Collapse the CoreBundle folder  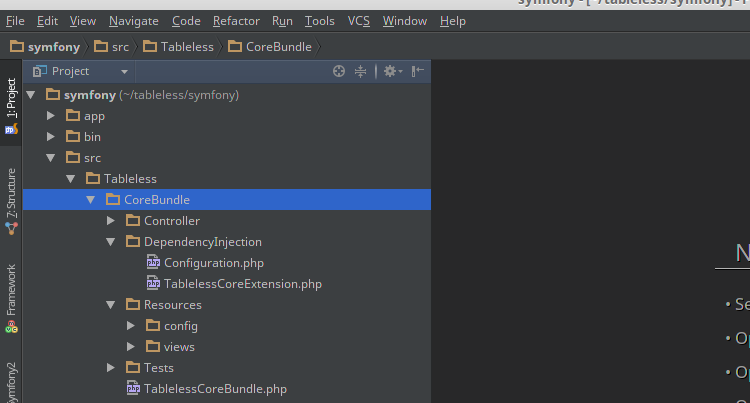91,200
